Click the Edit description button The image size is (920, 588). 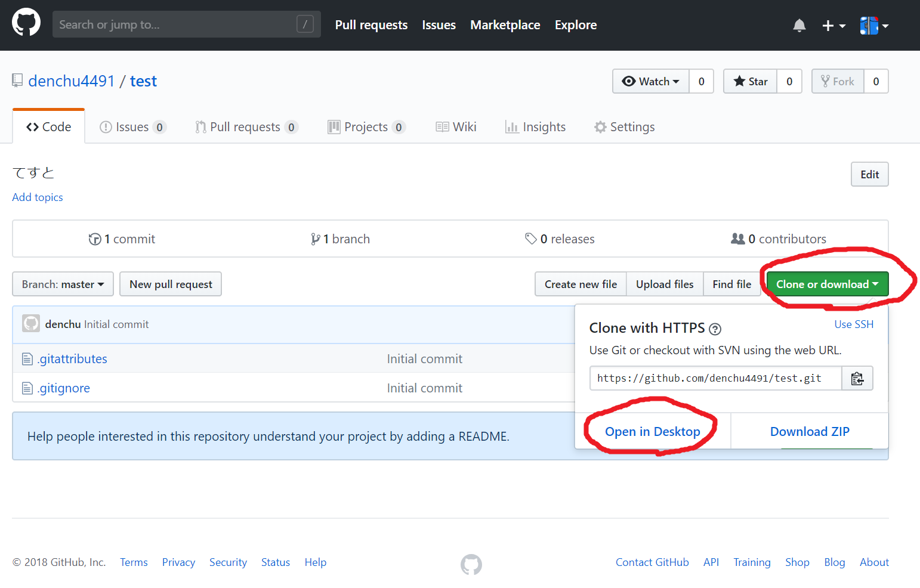point(869,174)
